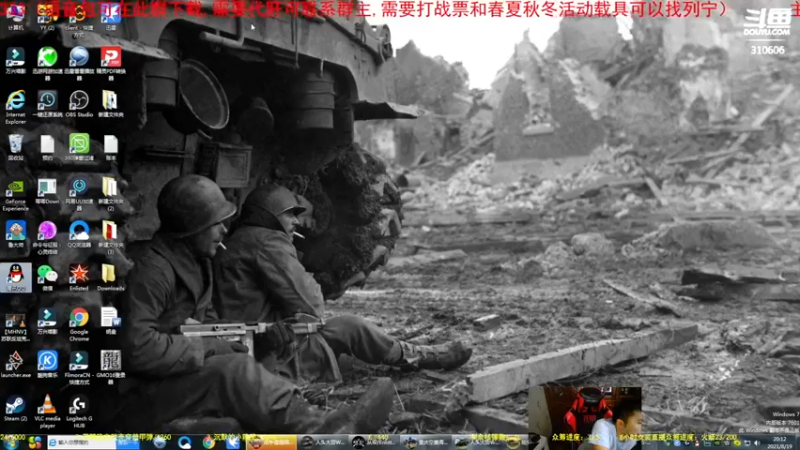Open the GMO16 dragon-character icon
The width and height of the screenshot is (800, 450).
(x=110, y=367)
